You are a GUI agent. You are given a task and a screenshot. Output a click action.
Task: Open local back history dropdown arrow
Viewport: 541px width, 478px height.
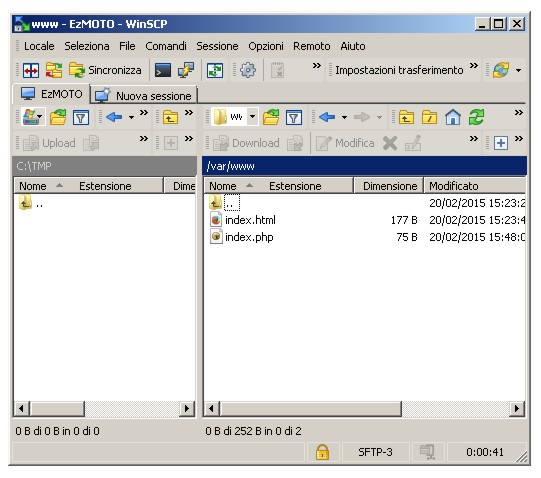click(131, 117)
